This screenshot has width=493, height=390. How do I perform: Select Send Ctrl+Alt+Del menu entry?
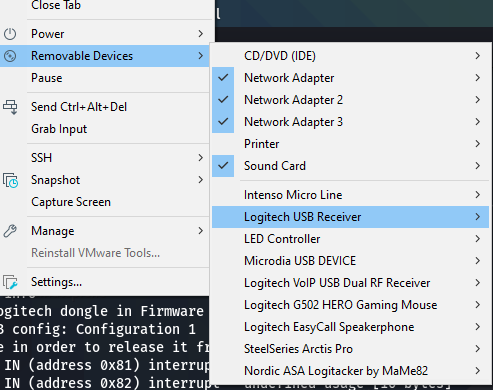click(x=105, y=107)
